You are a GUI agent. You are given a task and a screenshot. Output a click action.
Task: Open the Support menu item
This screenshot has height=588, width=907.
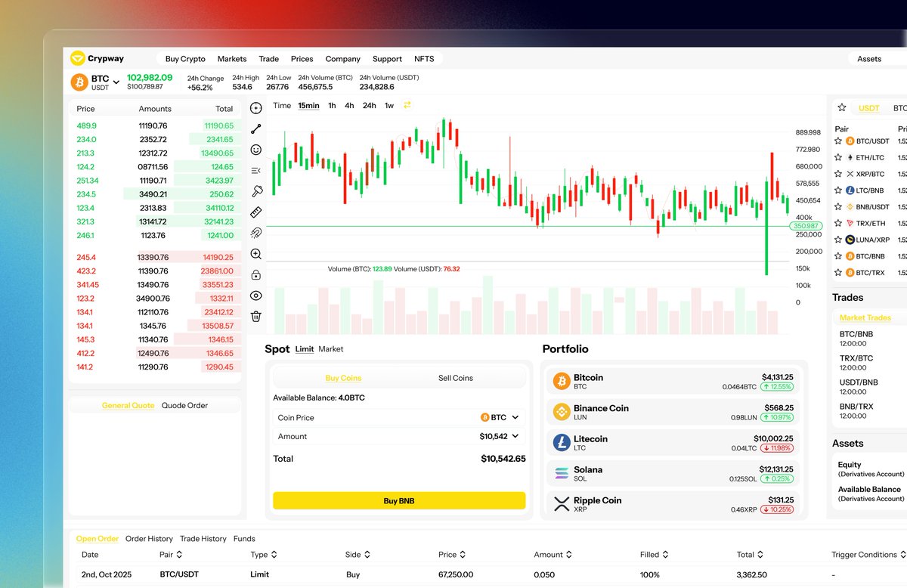pos(387,59)
